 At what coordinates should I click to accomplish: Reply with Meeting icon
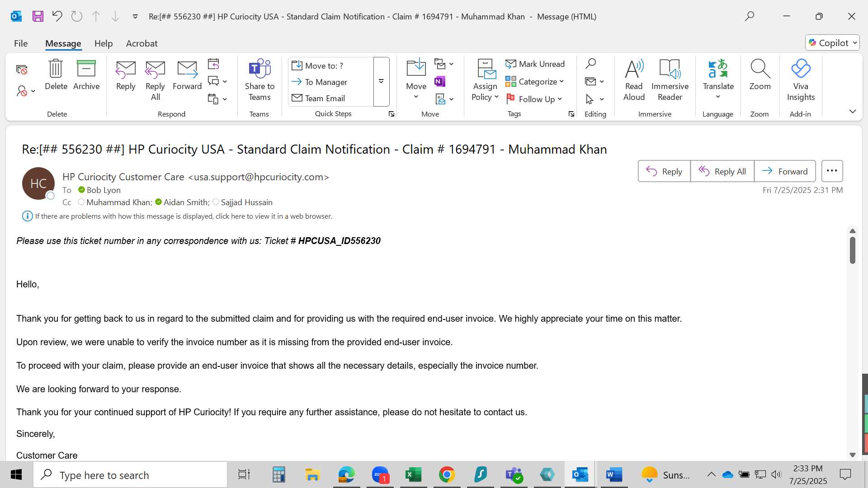point(213,64)
